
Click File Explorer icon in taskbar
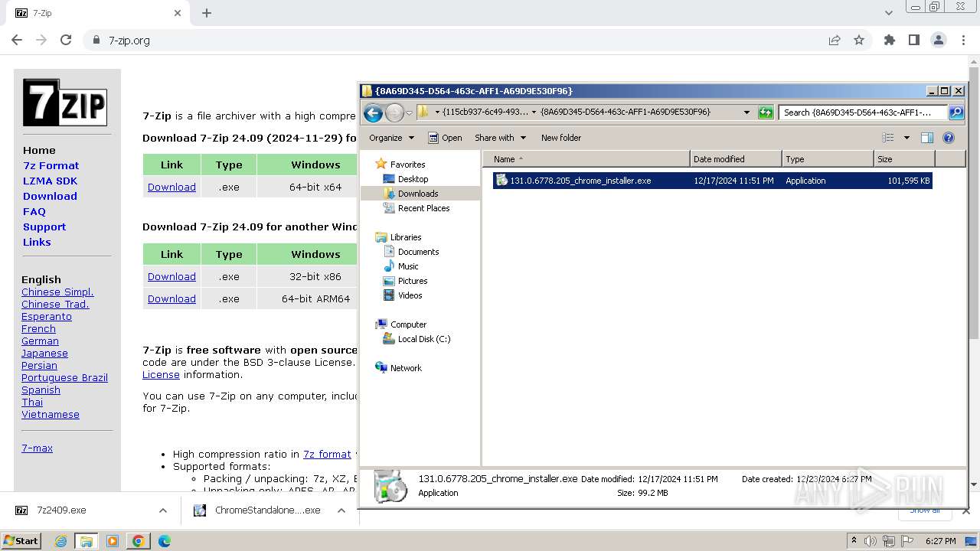click(86, 541)
